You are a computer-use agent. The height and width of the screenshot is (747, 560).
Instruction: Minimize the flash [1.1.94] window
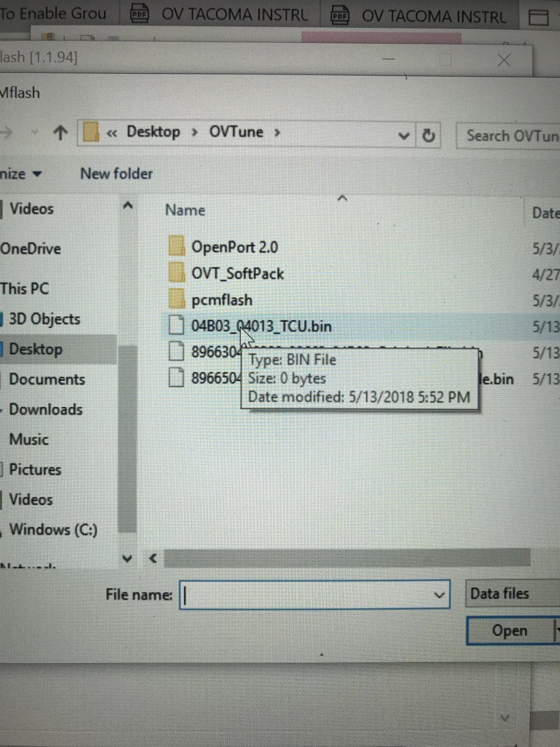pos(388,59)
